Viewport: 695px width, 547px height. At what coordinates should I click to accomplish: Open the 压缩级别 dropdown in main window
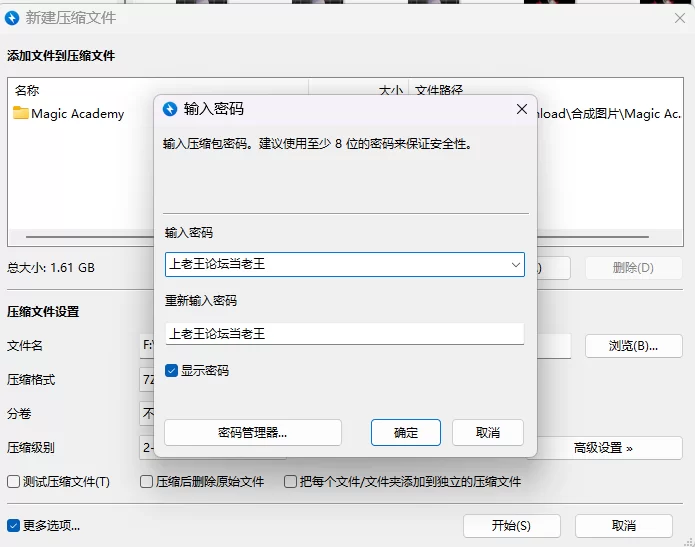tap(147, 448)
